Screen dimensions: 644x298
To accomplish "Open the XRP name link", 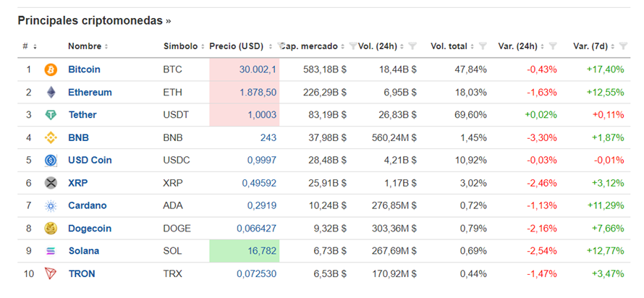I will pos(78,183).
